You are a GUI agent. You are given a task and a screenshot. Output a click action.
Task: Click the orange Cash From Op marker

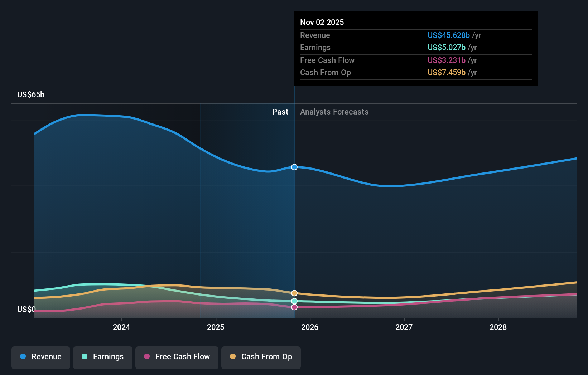[294, 293]
